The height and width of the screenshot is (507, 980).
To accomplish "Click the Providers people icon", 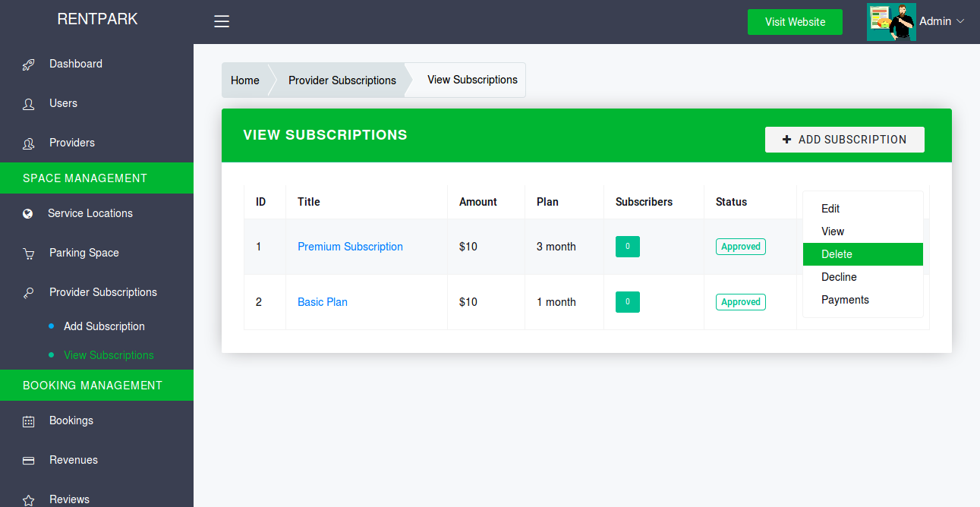I will coord(29,143).
